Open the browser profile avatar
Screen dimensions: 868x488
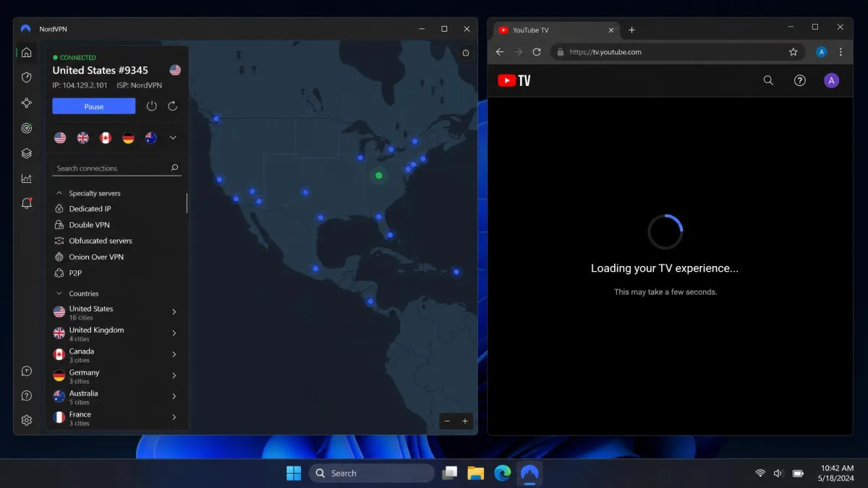[x=821, y=52]
